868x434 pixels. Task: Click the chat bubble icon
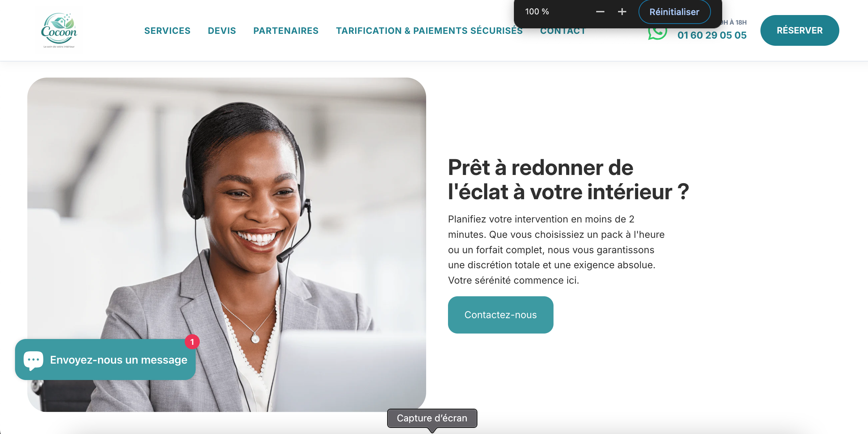tap(33, 360)
